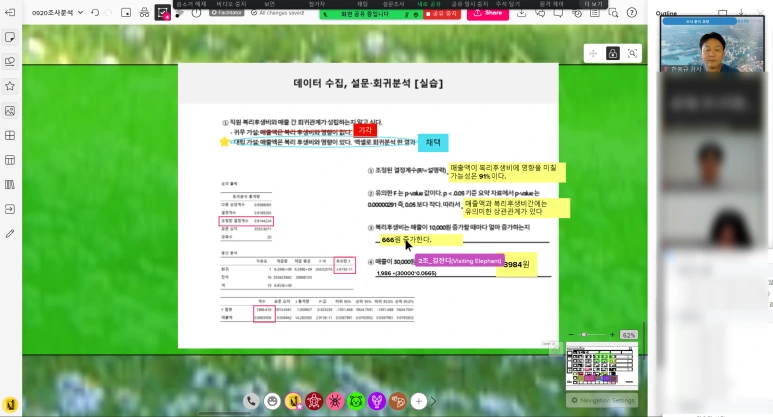Open the emoji reactions smiley icon
773x417 pixels.
(272, 401)
